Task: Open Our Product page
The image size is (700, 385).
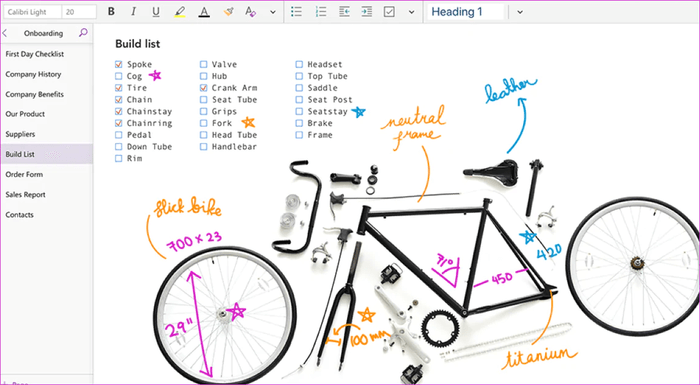Action: pos(46,114)
